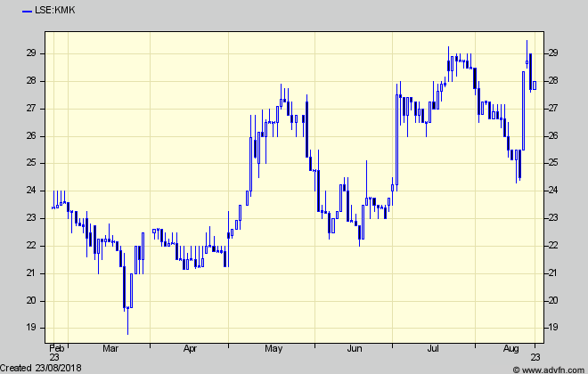Image resolution: width=588 pixels, height=374 pixels.
Task: Click the 'Apr' x-axis label
Action: coord(190,348)
